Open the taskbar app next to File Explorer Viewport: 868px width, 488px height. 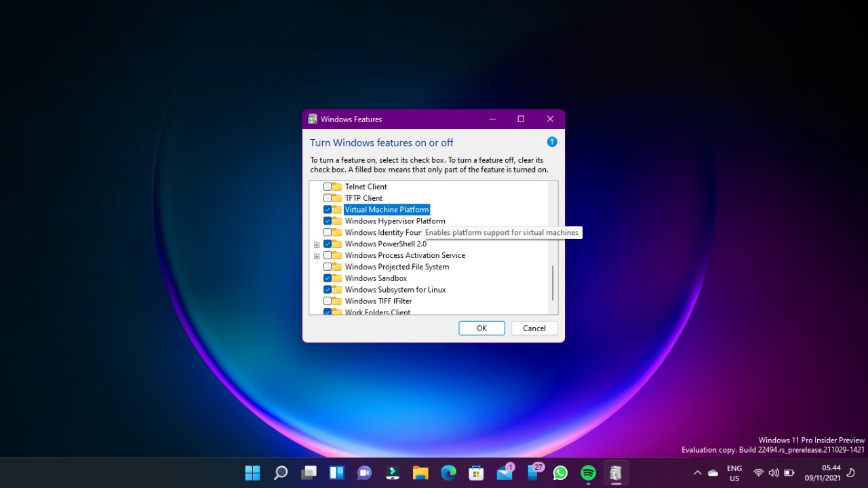click(393, 472)
